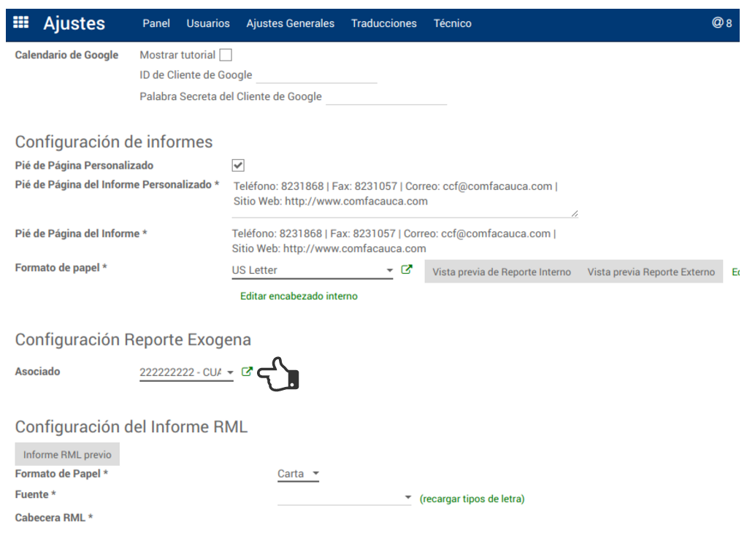Open the apps grid menu icon
Image resolution: width=747 pixels, height=560 pixels.
(x=21, y=23)
